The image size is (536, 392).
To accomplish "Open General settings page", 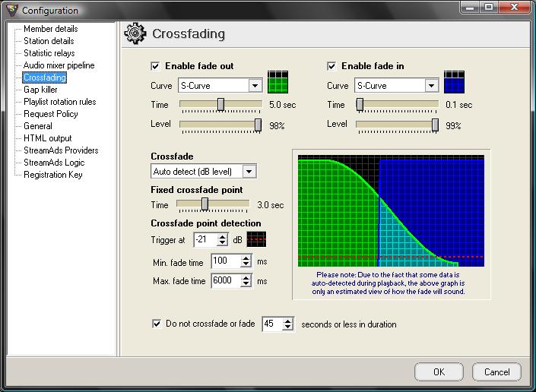I will click(x=38, y=126).
